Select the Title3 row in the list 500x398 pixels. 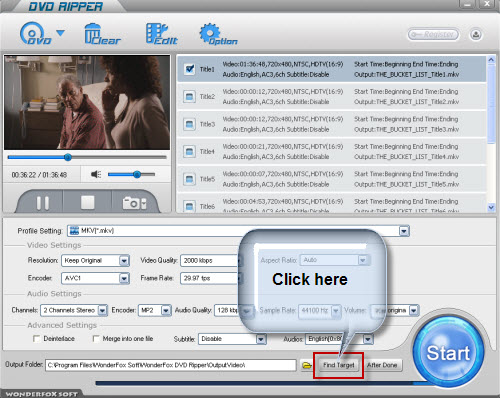(331, 124)
